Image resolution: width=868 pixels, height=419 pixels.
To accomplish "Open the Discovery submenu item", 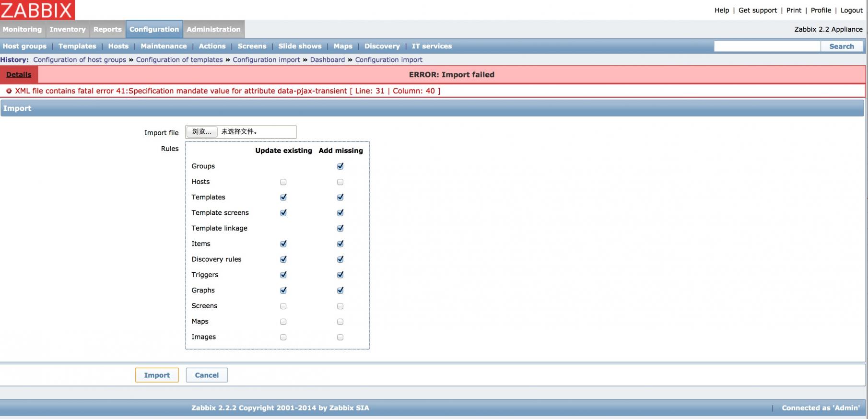I will [x=382, y=47].
